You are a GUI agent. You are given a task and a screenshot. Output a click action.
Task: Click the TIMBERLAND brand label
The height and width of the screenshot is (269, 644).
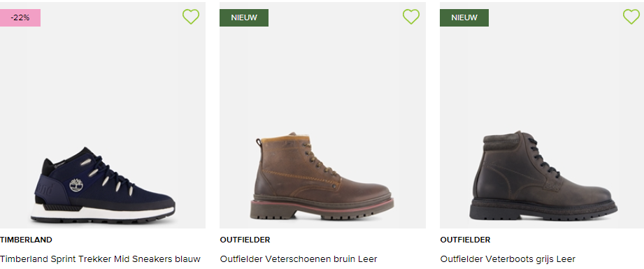click(27, 240)
